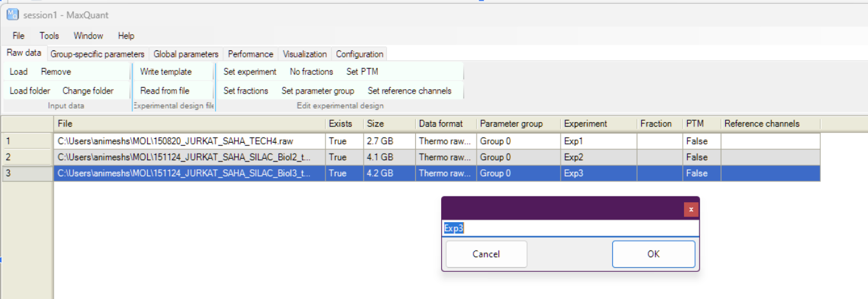
Task: Sort by the Size column header
Action: pyautogui.click(x=389, y=124)
